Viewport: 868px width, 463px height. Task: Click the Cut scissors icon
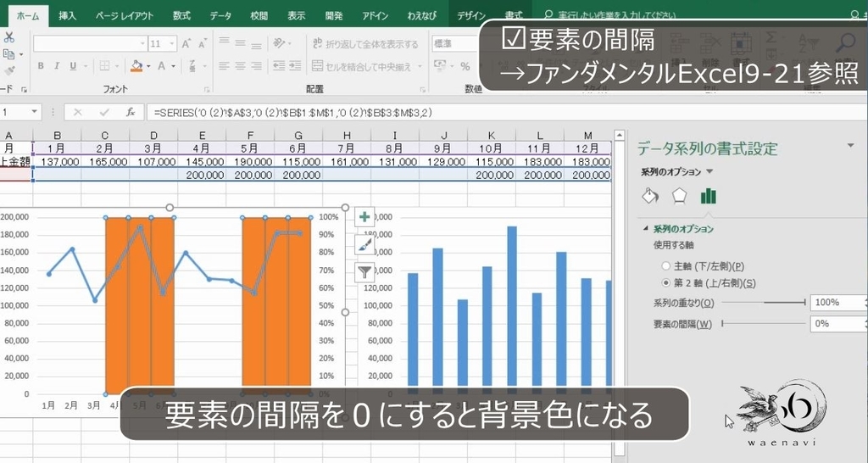(8, 37)
